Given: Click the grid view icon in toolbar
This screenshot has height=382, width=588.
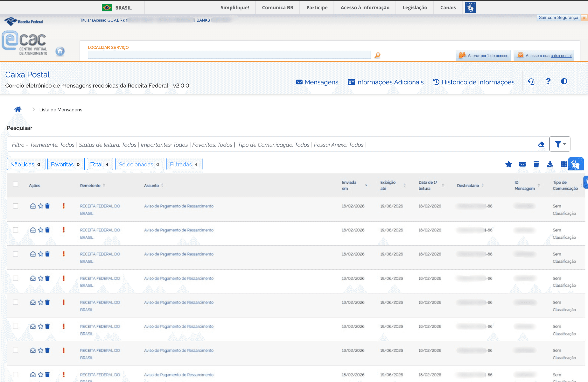Looking at the screenshot, I should [x=564, y=164].
